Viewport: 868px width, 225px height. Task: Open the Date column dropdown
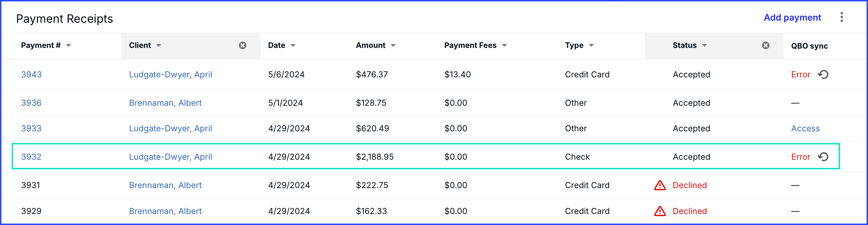[293, 45]
